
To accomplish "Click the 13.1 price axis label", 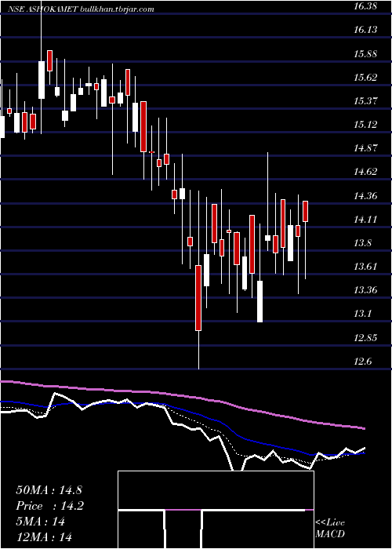I will [362, 314].
